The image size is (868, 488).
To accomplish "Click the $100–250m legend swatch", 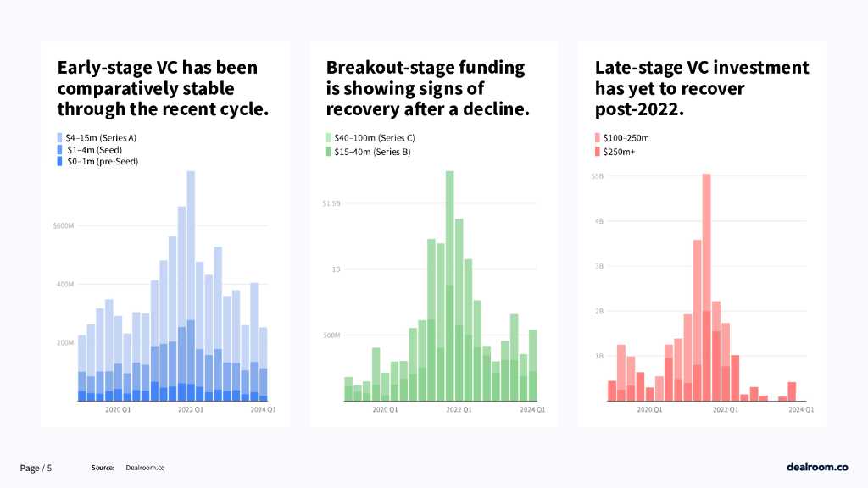I will (x=597, y=137).
